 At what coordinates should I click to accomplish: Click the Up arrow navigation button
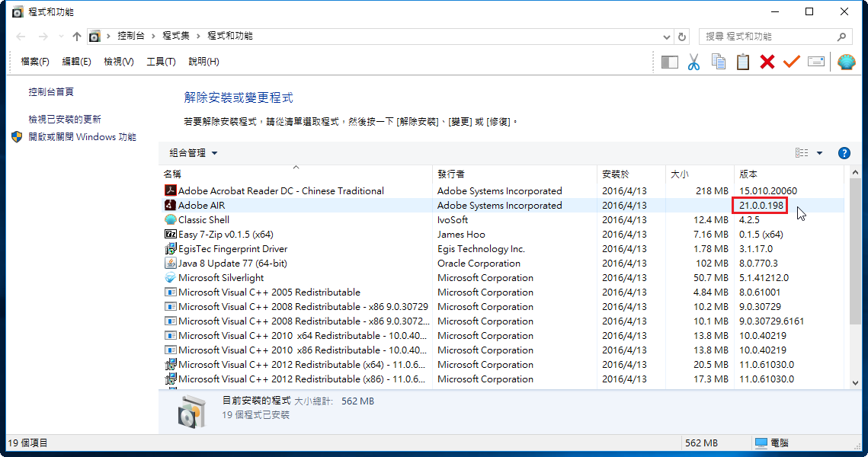76,37
